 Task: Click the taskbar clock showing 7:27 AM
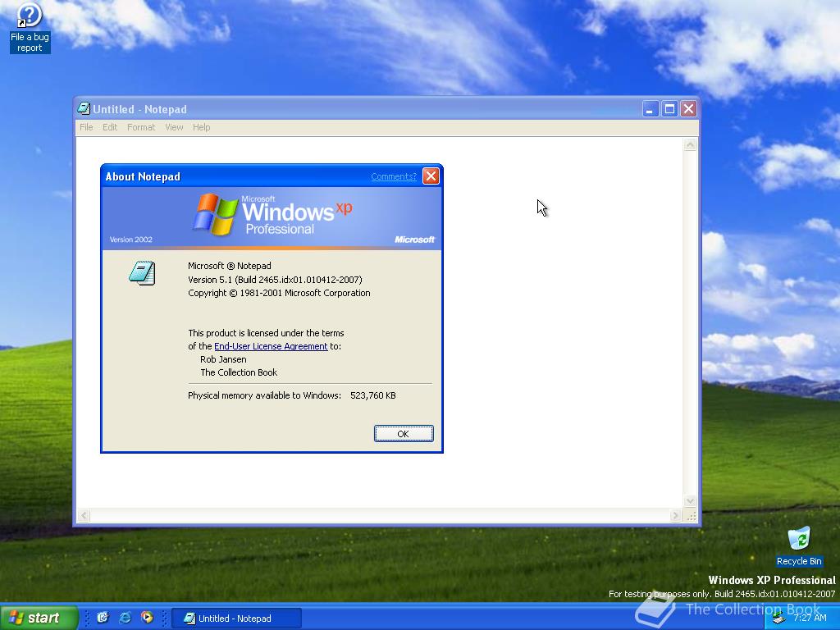click(x=810, y=618)
